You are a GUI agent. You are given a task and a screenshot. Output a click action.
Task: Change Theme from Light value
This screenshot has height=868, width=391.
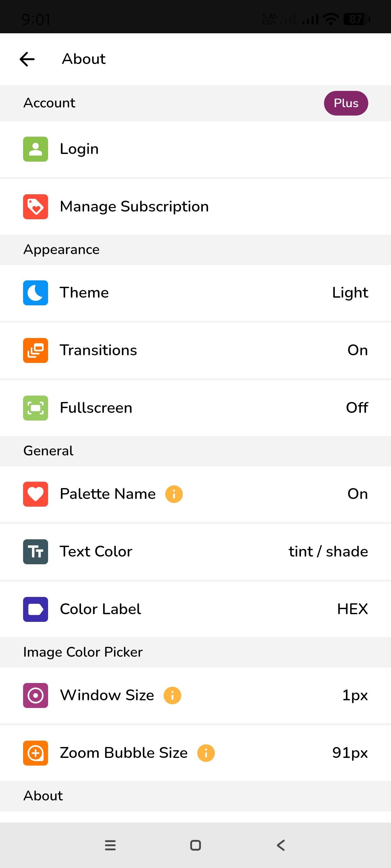coord(350,293)
